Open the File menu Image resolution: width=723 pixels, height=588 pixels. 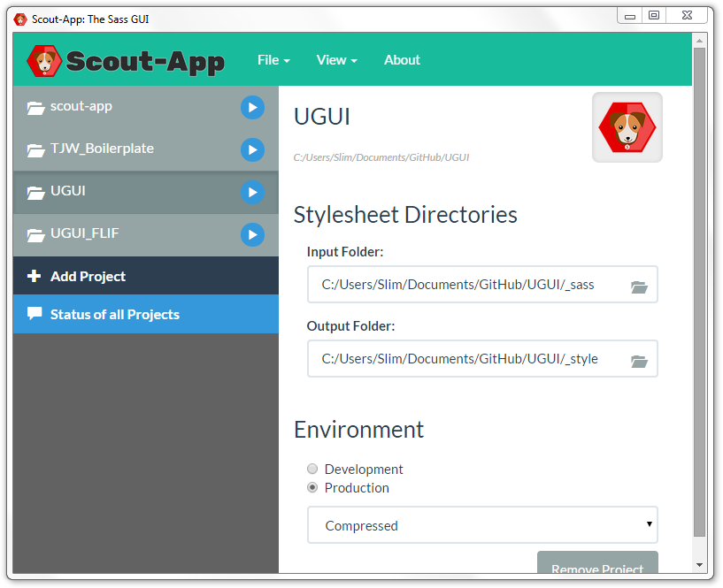(x=274, y=60)
